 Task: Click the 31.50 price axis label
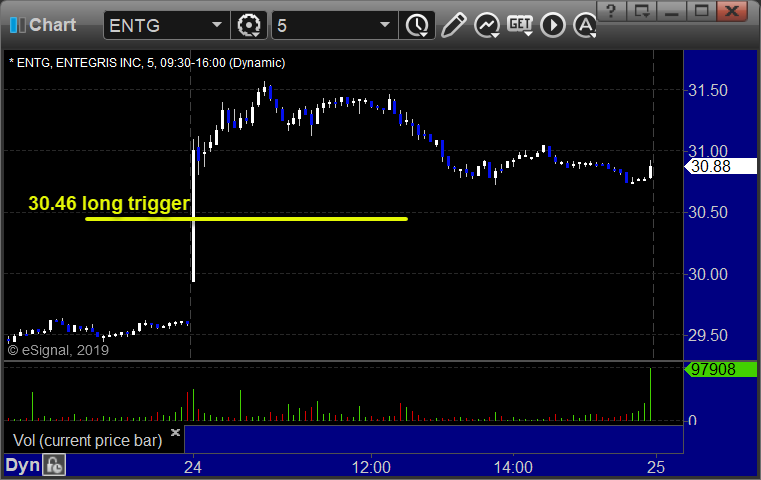click(x=708, y=90)
